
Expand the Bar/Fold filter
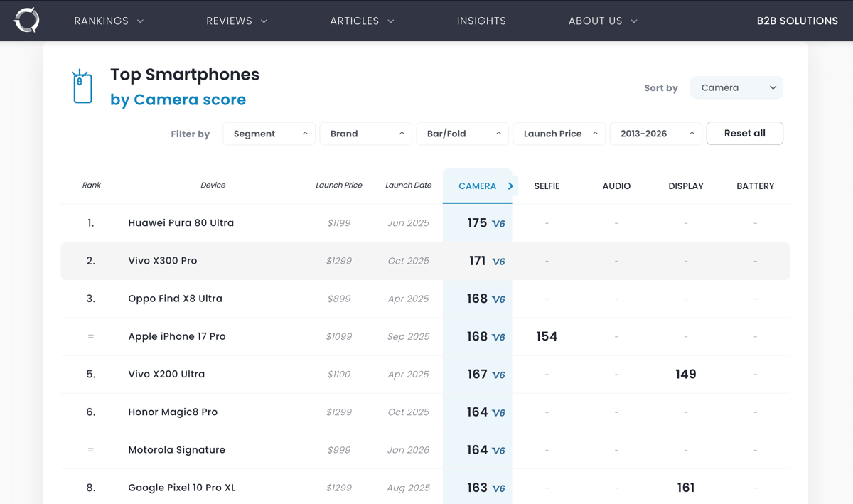pos(462,134)
